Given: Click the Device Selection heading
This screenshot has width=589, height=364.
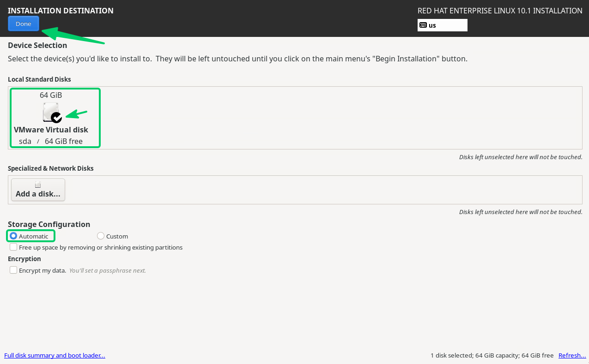Looking at the screenshot, I should pos(37,45).
